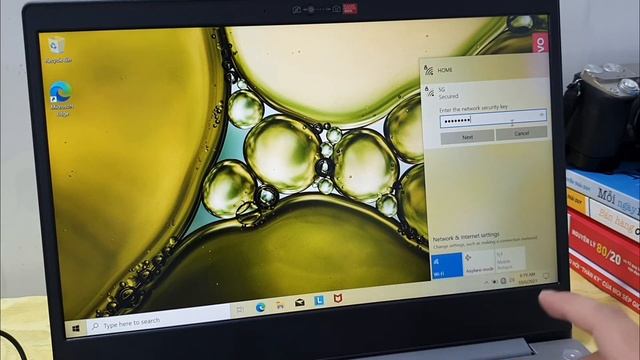The image size is (640, 360).
Task: Cancel the network connection prompt
Action: click(x=521, y=133)
